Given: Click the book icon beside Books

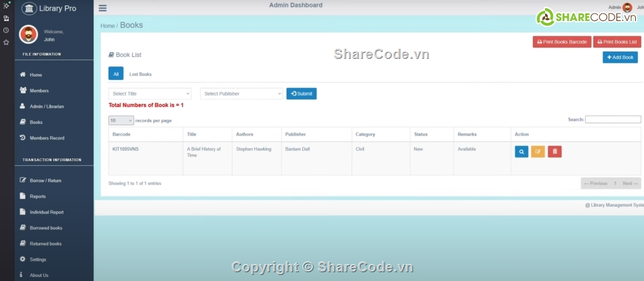Looking at the screenshot, I should pos(22,122).
